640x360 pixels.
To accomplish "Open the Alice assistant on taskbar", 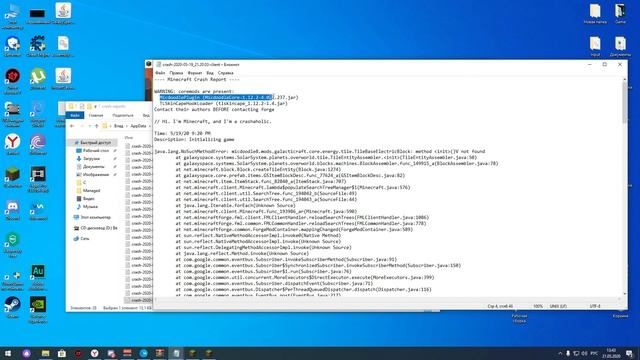I will (x=27, y=353).
